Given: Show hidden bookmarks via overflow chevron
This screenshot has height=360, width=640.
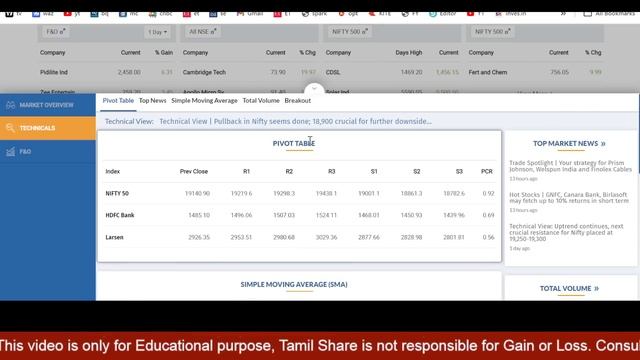Looking at the screenshot, I should [563, 14].
